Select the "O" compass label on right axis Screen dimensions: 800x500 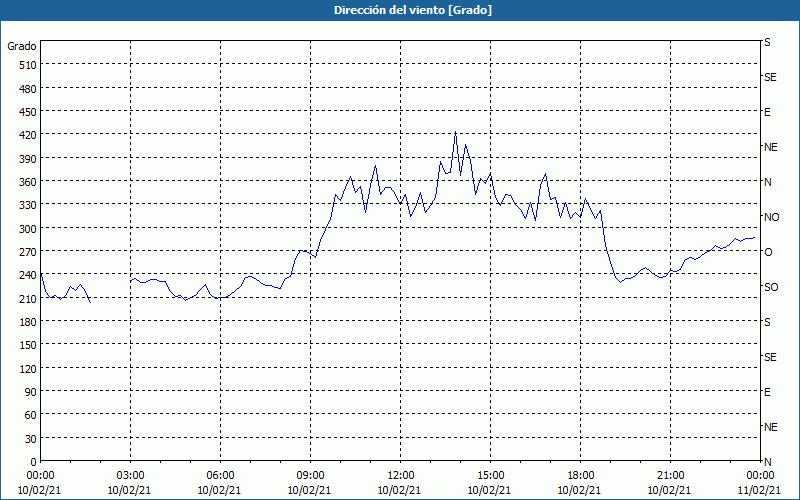point(768,252)
